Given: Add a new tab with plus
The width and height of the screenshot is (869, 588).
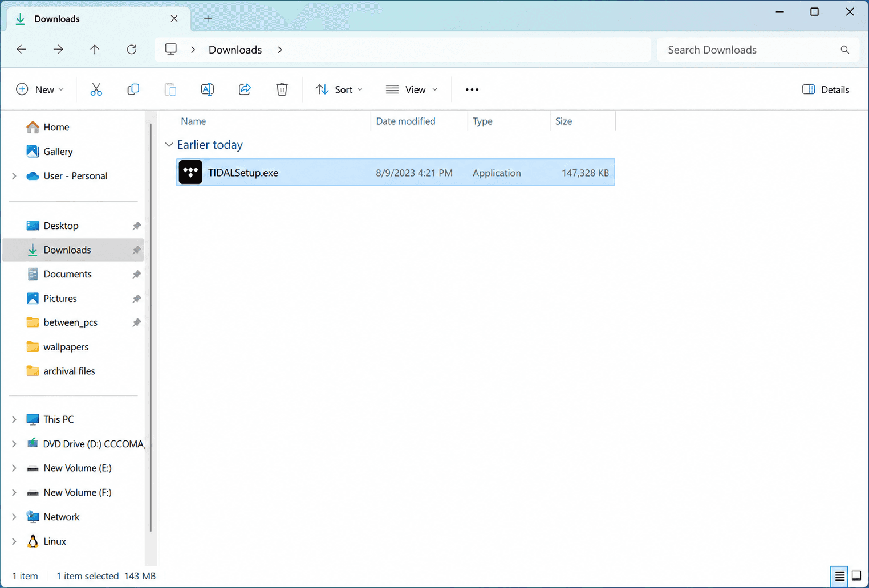Looking at the screenshot, I should pos(208,19).
